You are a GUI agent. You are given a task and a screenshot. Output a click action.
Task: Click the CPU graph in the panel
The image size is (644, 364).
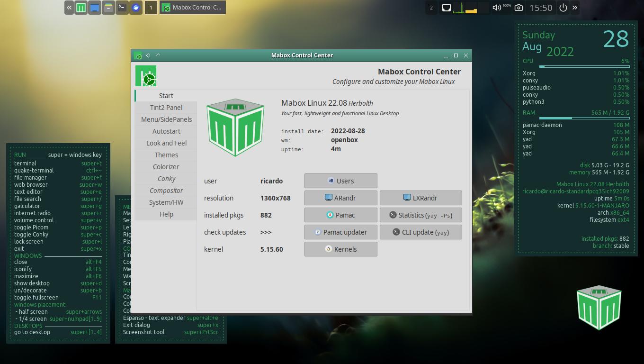point(459,8)
